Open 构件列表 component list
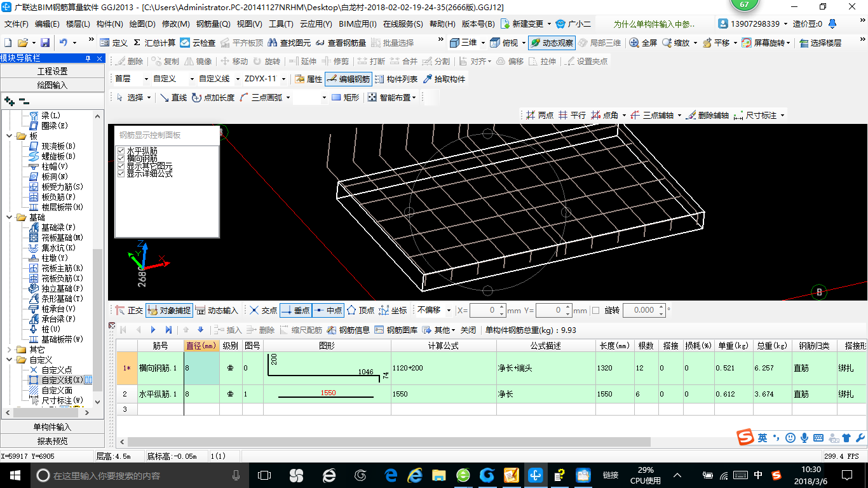The height and width of the screenshot is (488, 868). [x=396, y=79]
